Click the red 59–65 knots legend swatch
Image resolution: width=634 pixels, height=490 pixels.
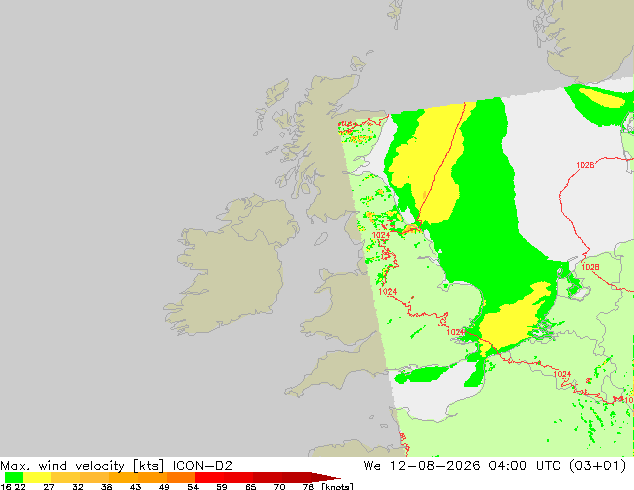[x=239, y=477]
